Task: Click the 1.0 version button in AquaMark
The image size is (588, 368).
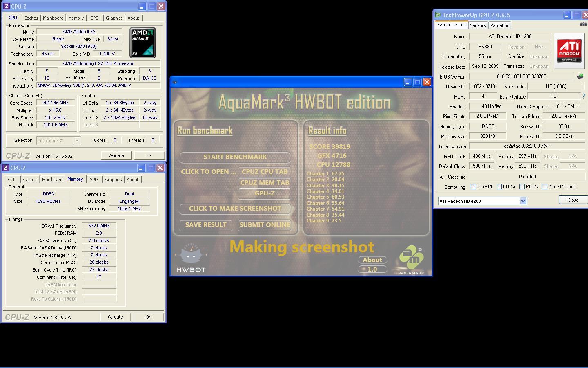Action: (x=372, y=269)
